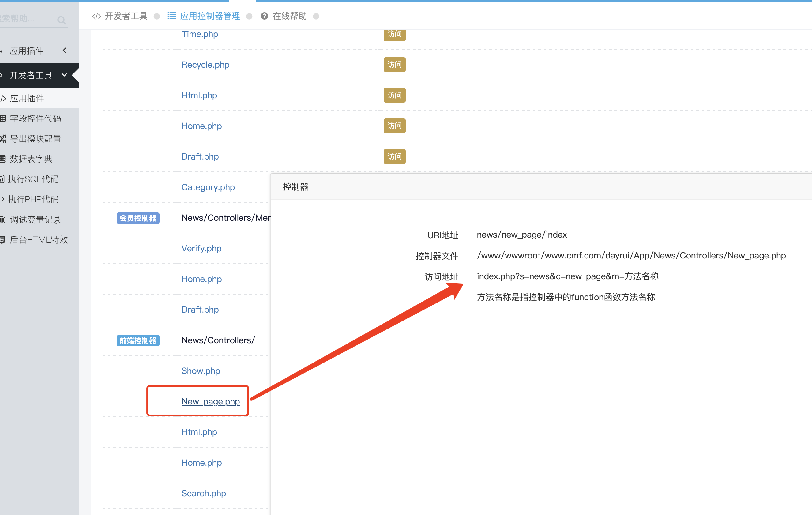
Task: Open 应用插件 under developer tools menu
Action: (27, 98)
